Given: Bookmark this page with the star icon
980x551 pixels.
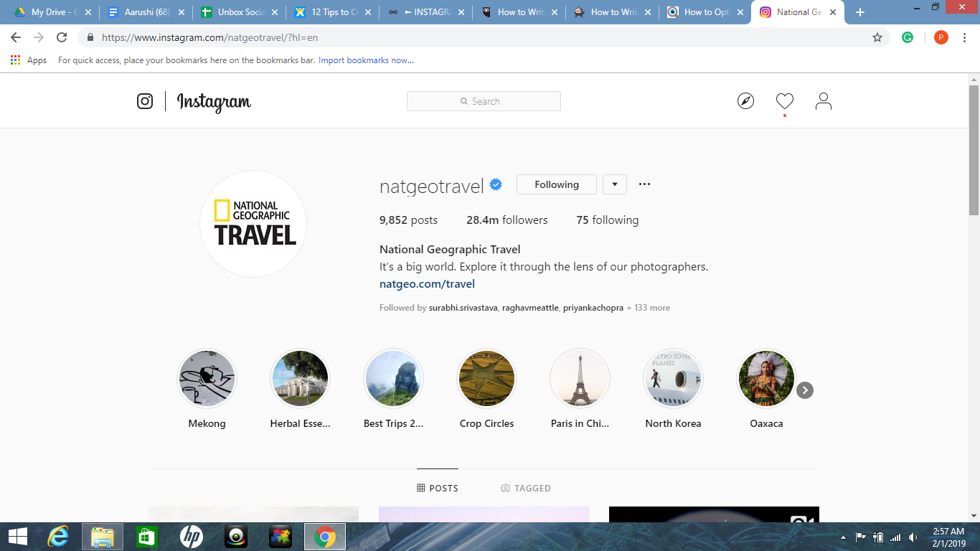Looking at the screenshot, I should pyautogui.click(x=877, y=37).
